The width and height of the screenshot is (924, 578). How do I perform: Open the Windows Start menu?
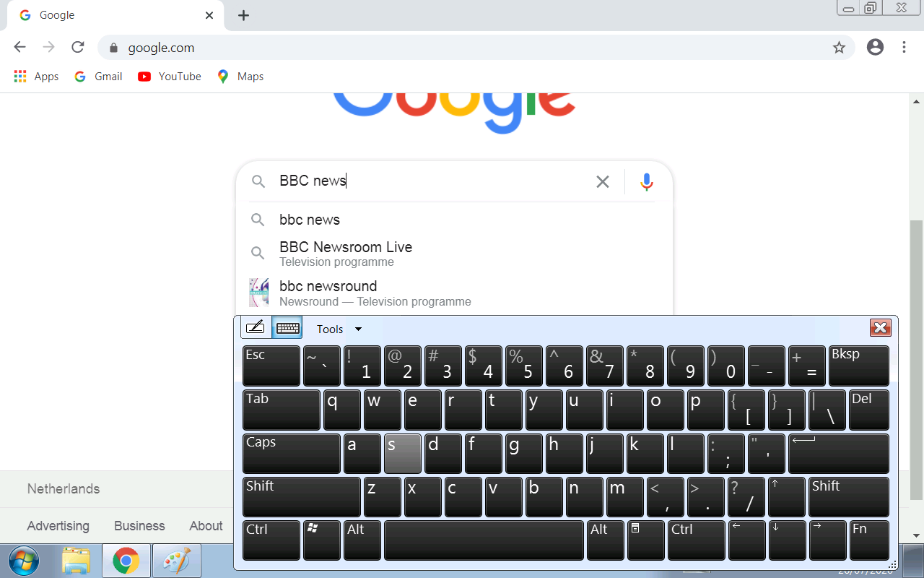coord(25,561)
